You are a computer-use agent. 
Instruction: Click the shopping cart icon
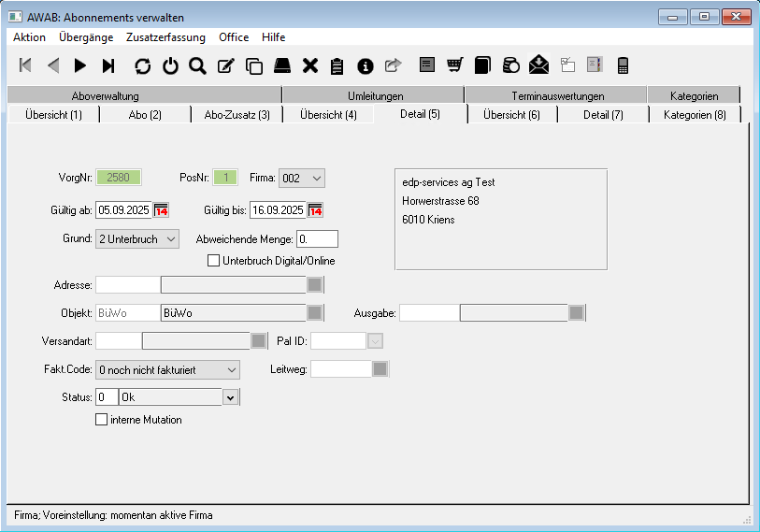455,65
